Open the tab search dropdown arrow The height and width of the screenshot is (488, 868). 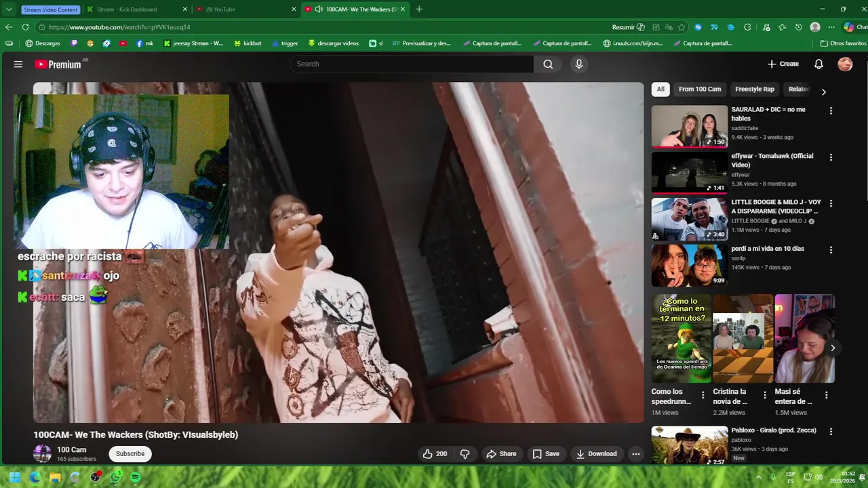tap(9, 9)
